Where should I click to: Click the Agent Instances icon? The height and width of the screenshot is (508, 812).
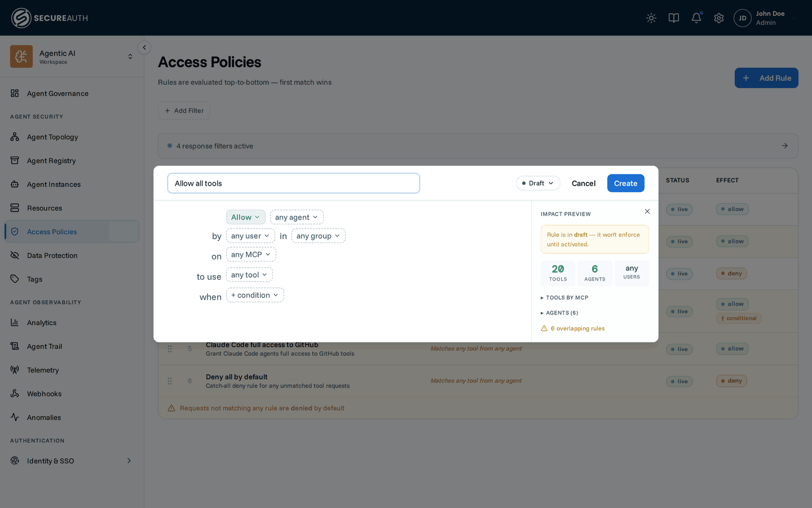coord(15,184)
